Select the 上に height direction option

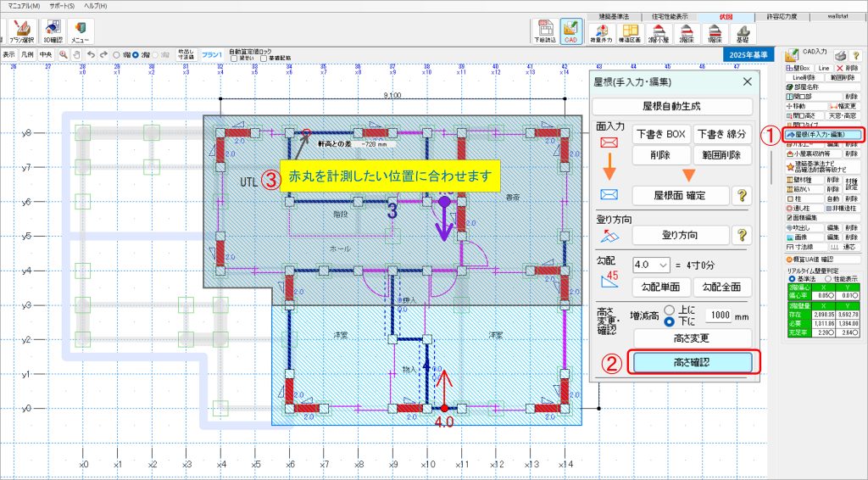tap(669, 309)
